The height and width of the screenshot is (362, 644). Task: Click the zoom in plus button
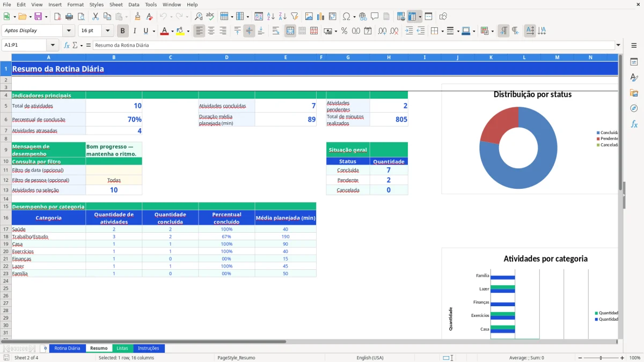pyautogui.click(x=623, y=358)
